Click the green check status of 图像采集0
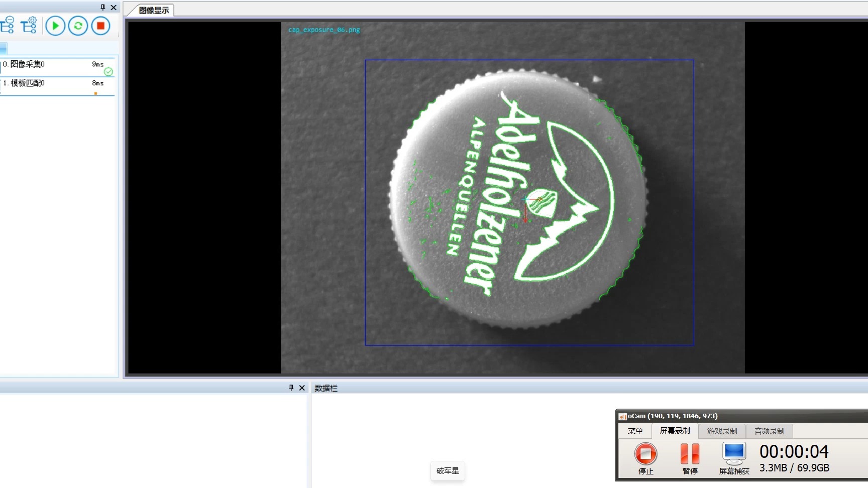This screenshot has height=488, width=868. [x=108, y=72]
